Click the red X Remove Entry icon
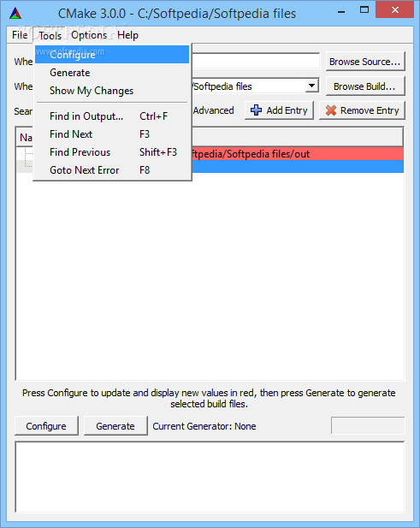The height and width of the screenshot is (528, 420). coord(331,110)
